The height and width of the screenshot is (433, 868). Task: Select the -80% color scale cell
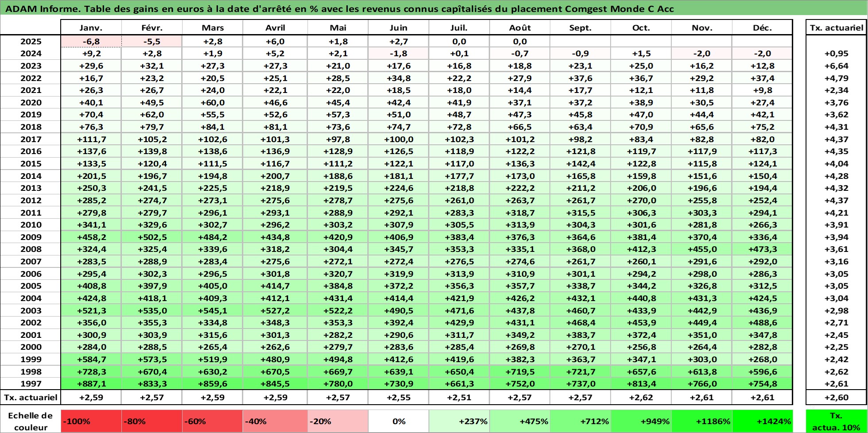(x=152, y=421)
